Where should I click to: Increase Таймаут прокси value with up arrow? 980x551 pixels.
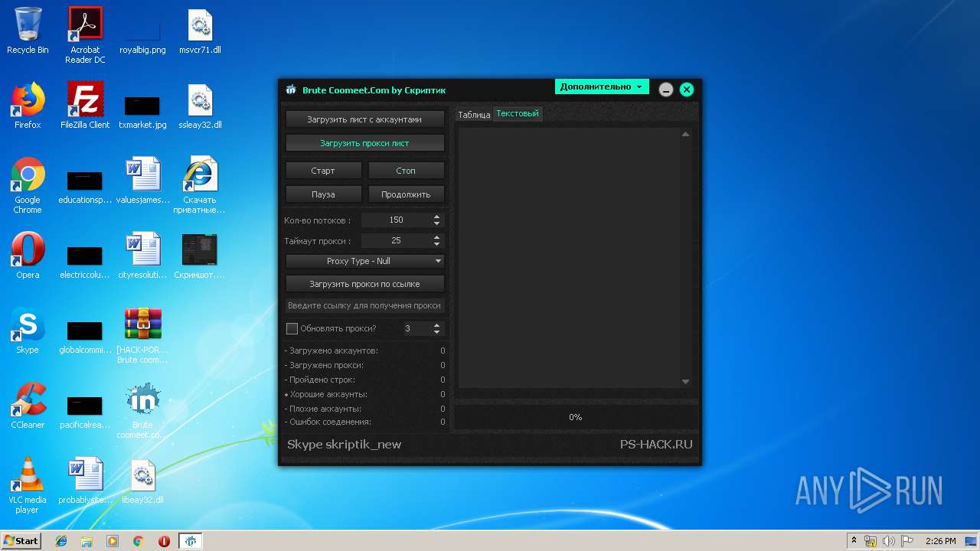click(x=436, y=237)
